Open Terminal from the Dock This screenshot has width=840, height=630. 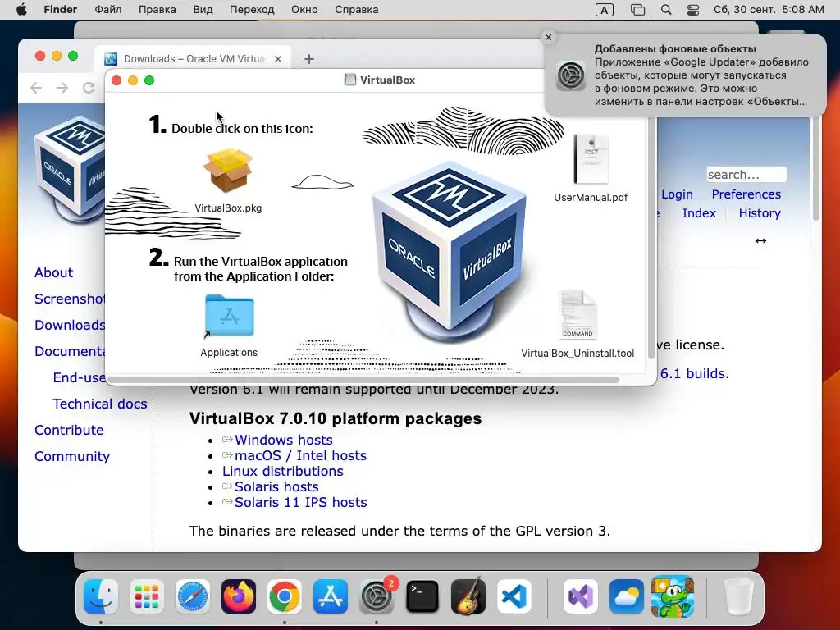422,596
